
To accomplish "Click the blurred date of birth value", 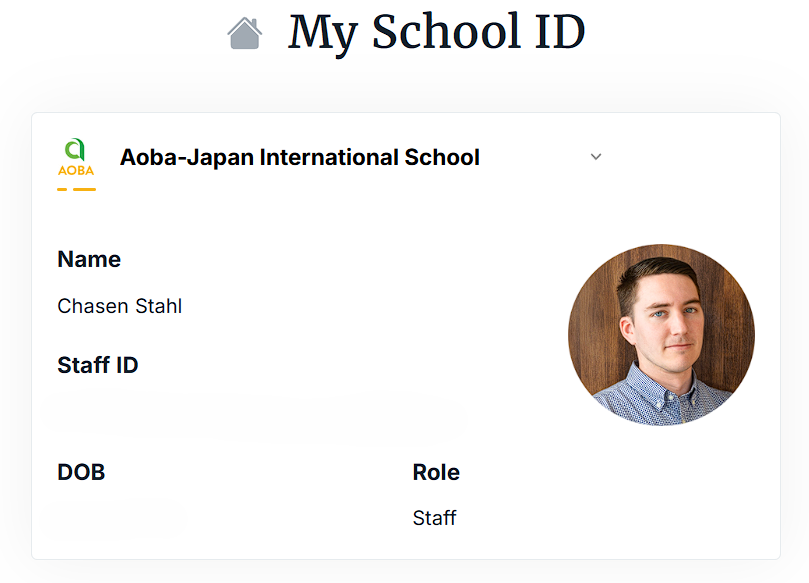I will point(120,517).
